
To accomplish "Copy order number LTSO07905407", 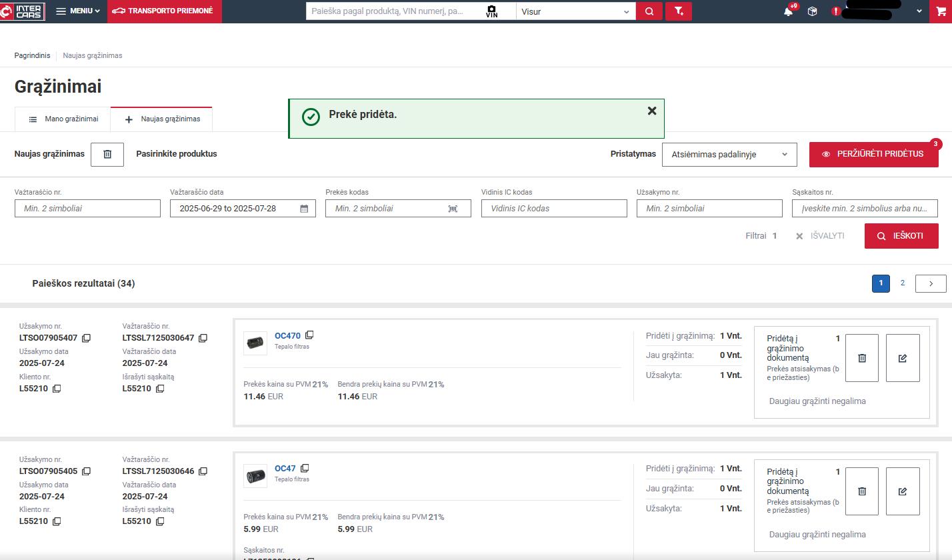I will tap(86, 338).
